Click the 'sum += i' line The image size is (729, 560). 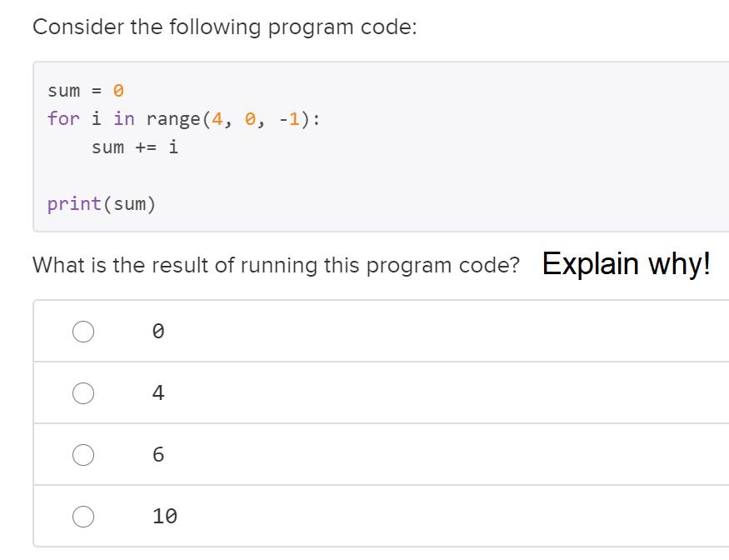pyautogui.click(x=135, y=147)
